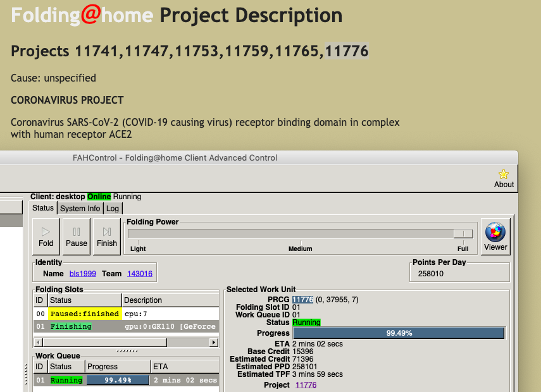Screen dimensions: 541x392
Task: Switch to the Status tab
Action: pyautogui.click(x=43, y=208)
